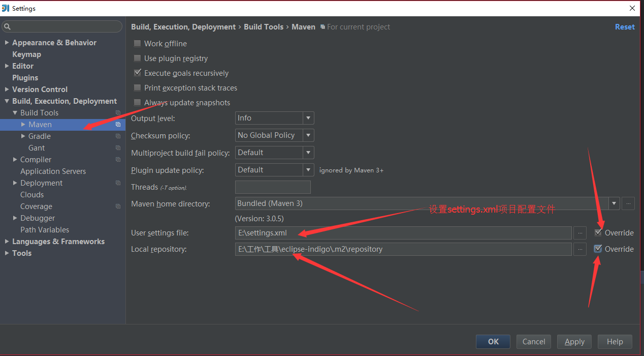
Task: Click the Cancel button
Action: click(x=534, y=342)
